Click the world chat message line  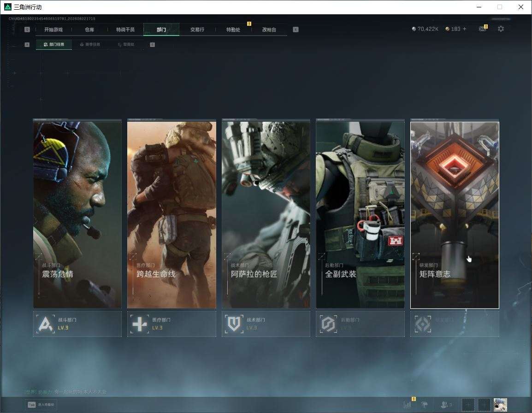tap(65, 392)
